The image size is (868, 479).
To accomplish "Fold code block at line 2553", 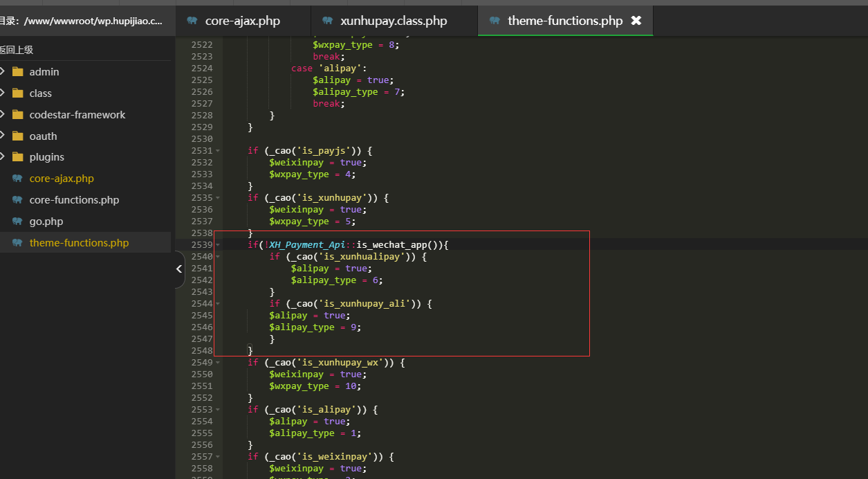I will coord(218,410).
